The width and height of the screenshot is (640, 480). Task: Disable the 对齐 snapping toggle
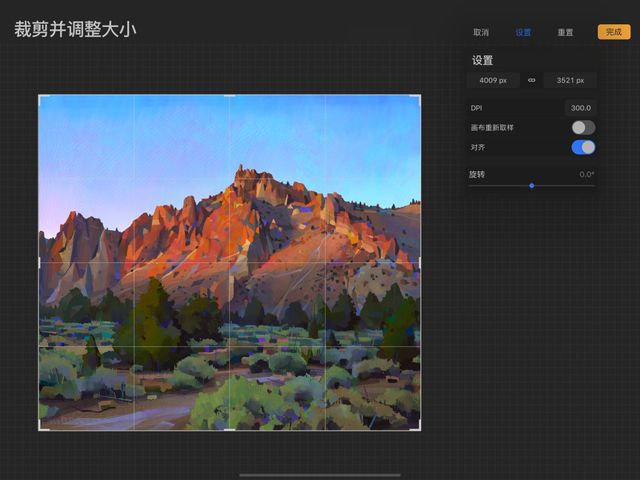tap(583, 147)
